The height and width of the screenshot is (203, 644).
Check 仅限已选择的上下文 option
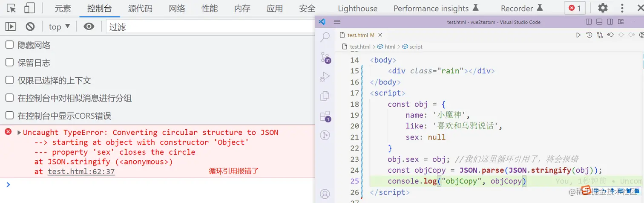tap(9, 80)
